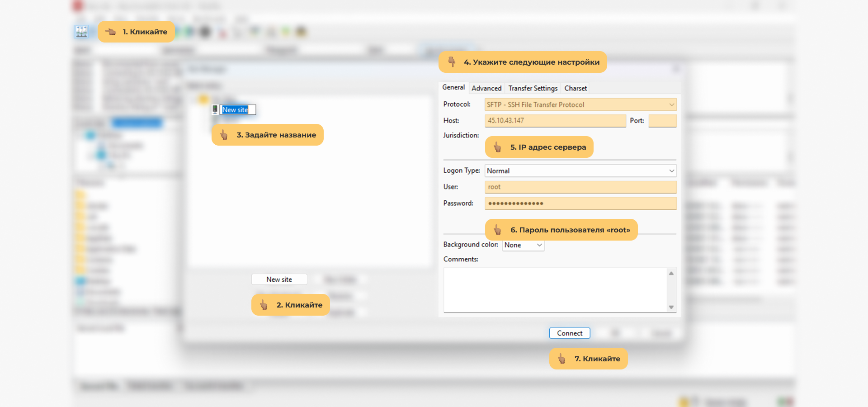868x407 pixels.
Task: Click the server icon beside New site entry
Action: pyautogui.click(x=215, y=109)
